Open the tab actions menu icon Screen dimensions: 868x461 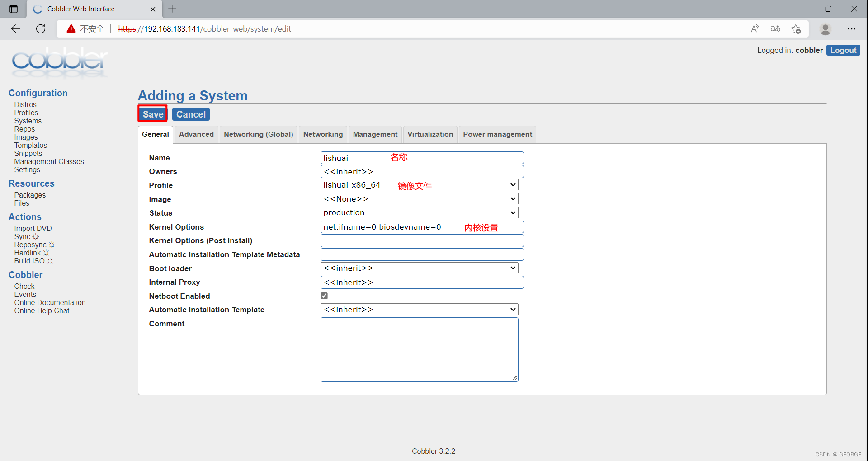[14, 9]
